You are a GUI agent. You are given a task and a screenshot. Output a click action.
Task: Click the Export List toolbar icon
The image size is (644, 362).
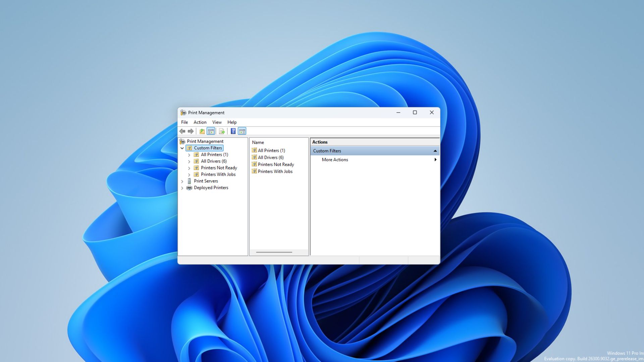coord(222,131)
